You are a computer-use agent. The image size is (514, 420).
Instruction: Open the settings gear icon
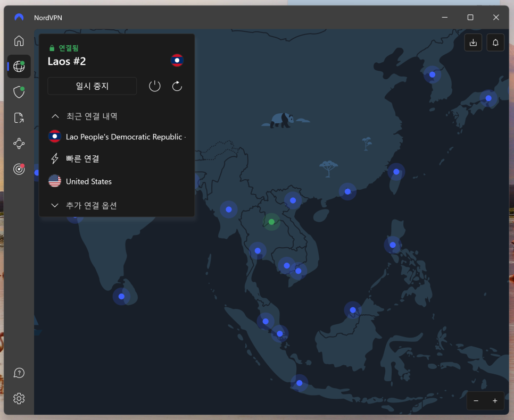(x=19, y=398)
